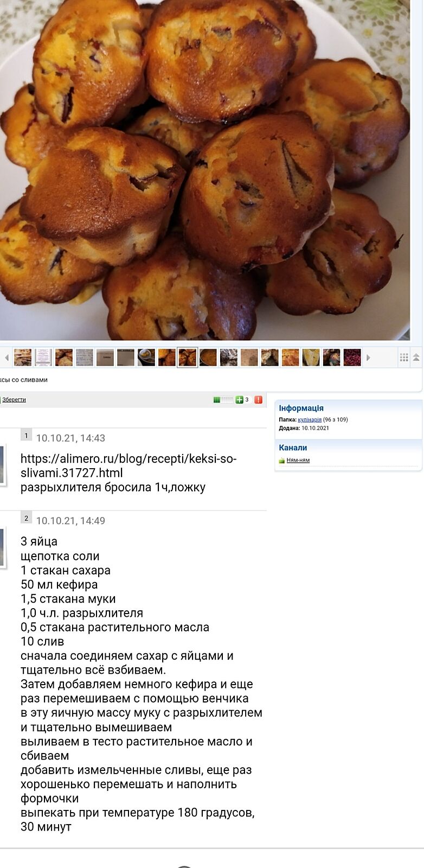Open the кулінарія folder link
424x868 pixels.
point(310,419)
